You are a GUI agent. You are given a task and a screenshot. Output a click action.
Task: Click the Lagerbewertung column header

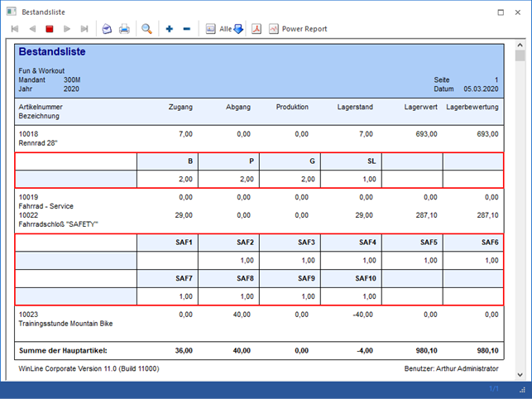pyautogui.click(x=472, y=107)
